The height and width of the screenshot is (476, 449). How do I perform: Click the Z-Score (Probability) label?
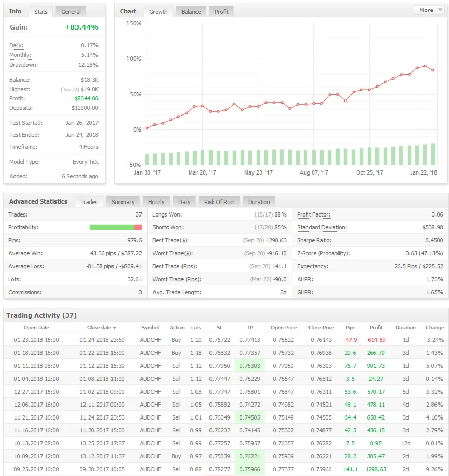click(323, 253)
